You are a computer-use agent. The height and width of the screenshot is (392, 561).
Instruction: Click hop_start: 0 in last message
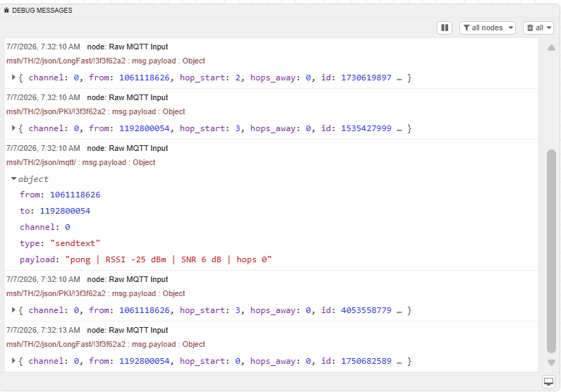[x=210, y=361]
